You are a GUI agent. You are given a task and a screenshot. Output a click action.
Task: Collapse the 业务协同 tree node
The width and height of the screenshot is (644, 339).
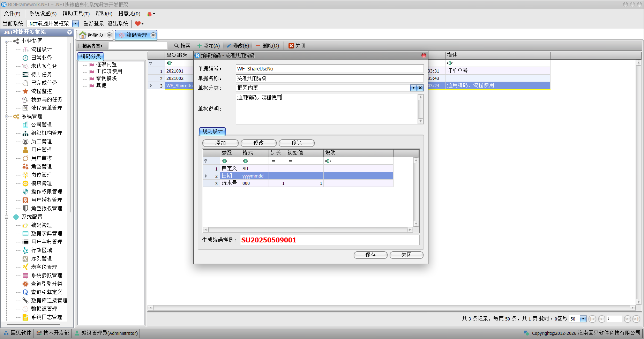(x=7, y=41)
